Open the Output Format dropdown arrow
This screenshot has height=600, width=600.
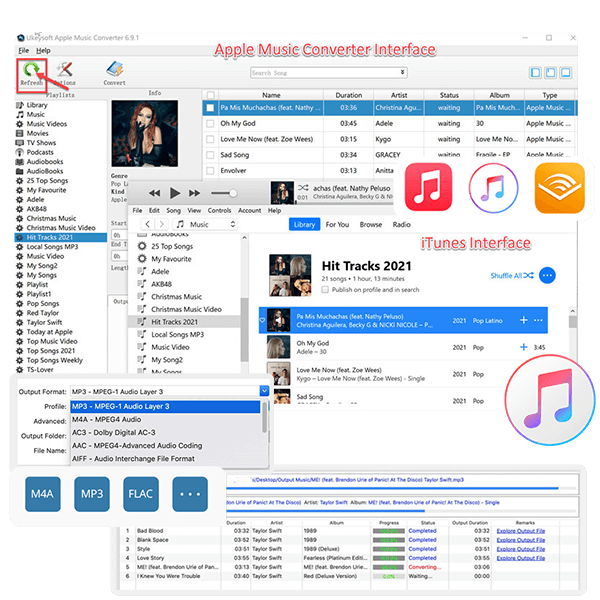point(264,391)
